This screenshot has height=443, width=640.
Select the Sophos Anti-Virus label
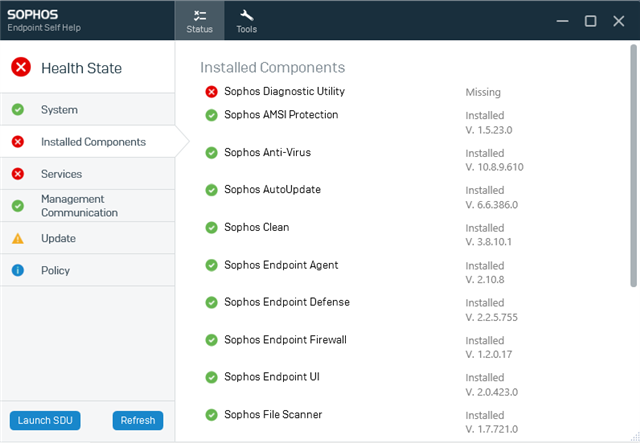[x=267, y=152]
